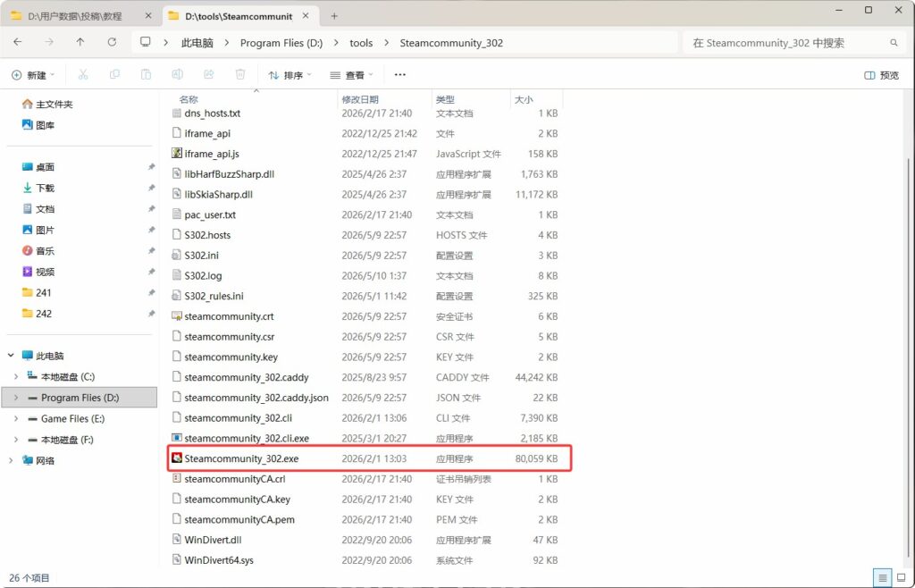Viewport: 915px width, 588px height.
Task: Click the WinDivert.dll file icon
Action: tap(177, 540)
